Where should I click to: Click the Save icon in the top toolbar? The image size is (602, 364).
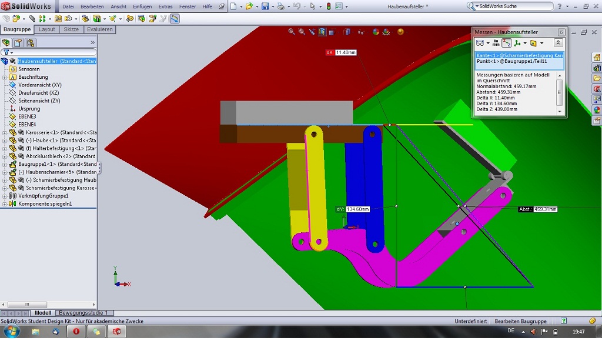tap(265, 6)
